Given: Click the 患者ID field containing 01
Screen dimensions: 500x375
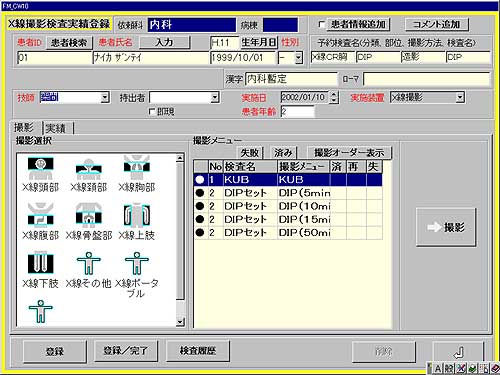Looking at the screenshot, I should [54, 58].
